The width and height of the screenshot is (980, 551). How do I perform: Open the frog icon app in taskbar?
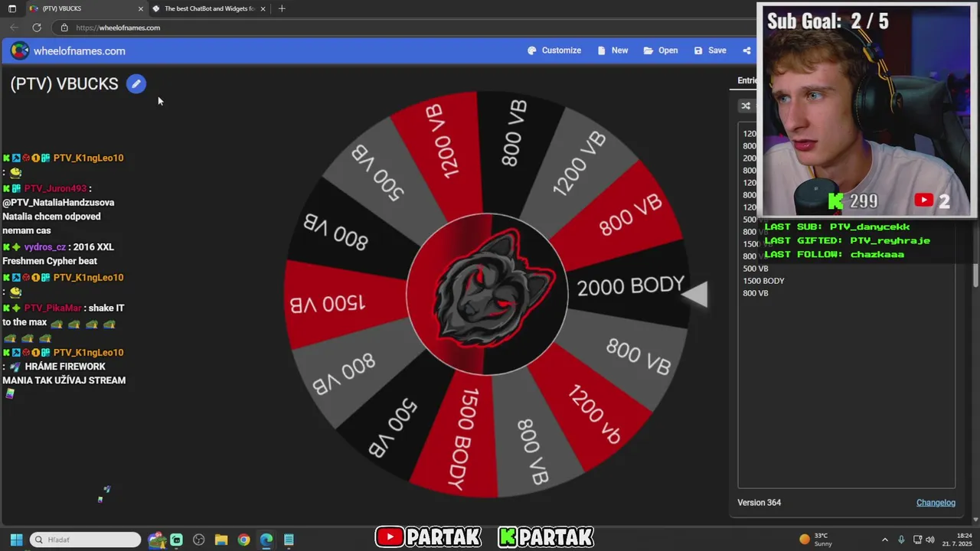click(x=157, y=540)
